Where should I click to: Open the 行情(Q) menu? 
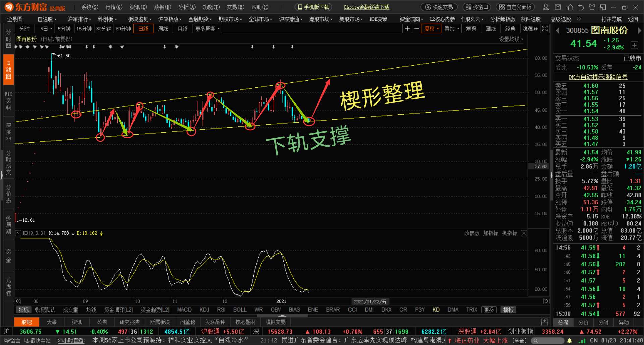coord(114,7)
